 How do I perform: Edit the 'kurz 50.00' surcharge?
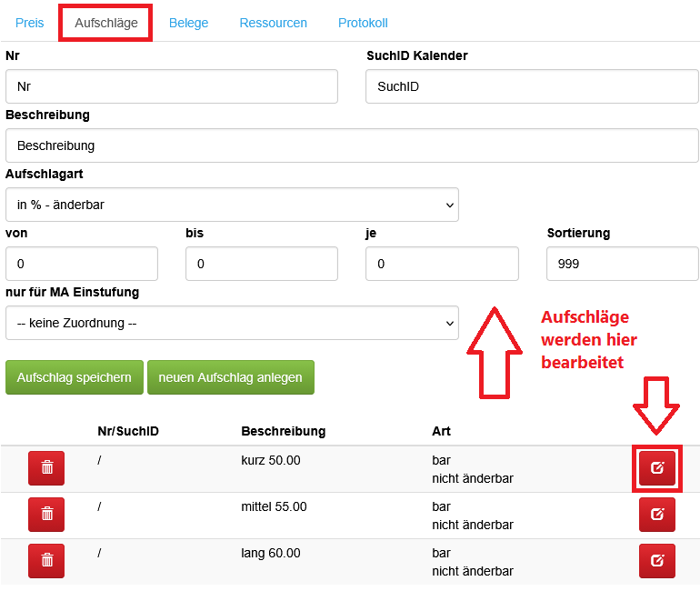[657, 468]
